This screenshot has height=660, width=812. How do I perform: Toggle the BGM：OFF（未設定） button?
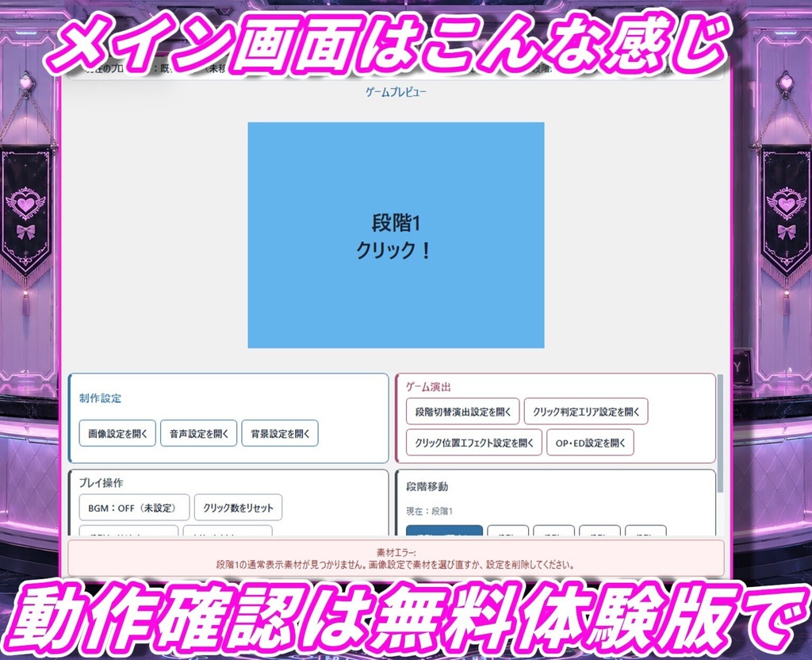tap(134, 508)
